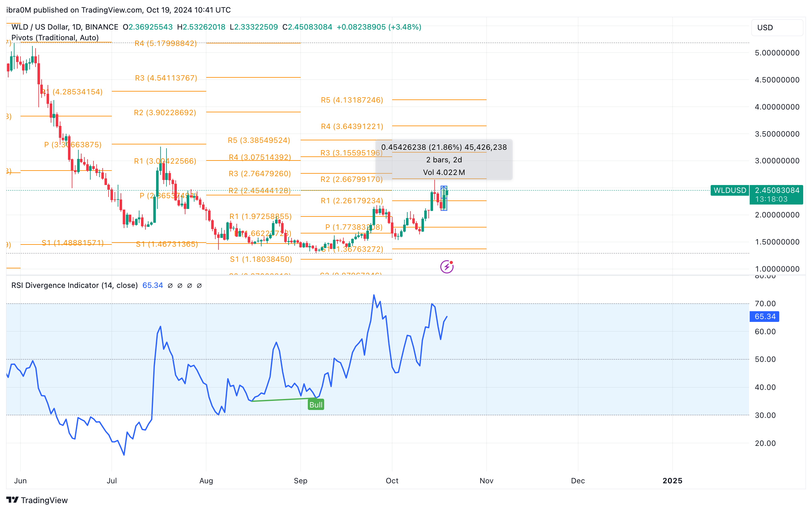Click the S1 (1.48881571) pivot label
Image resolution: width=812 pixels, height=511 pixels.
(x=72, y=243)
